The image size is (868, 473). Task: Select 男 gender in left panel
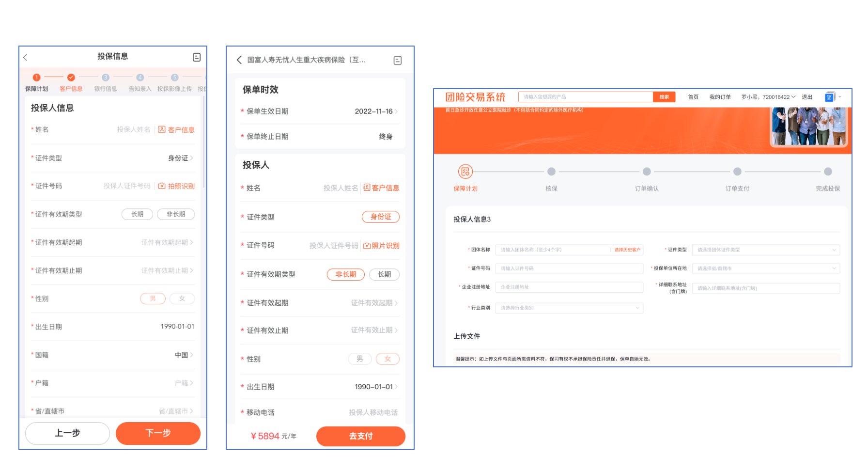(x=153, y=299)
